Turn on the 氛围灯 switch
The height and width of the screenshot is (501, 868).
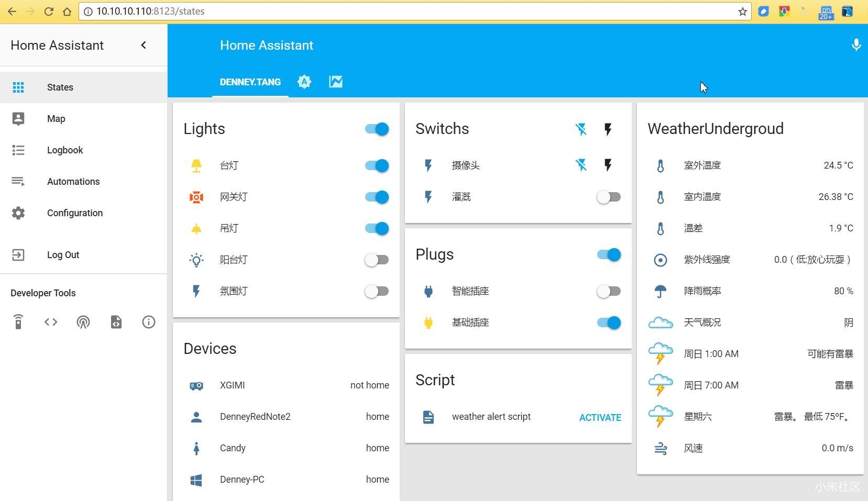click(x=377, y=291)
